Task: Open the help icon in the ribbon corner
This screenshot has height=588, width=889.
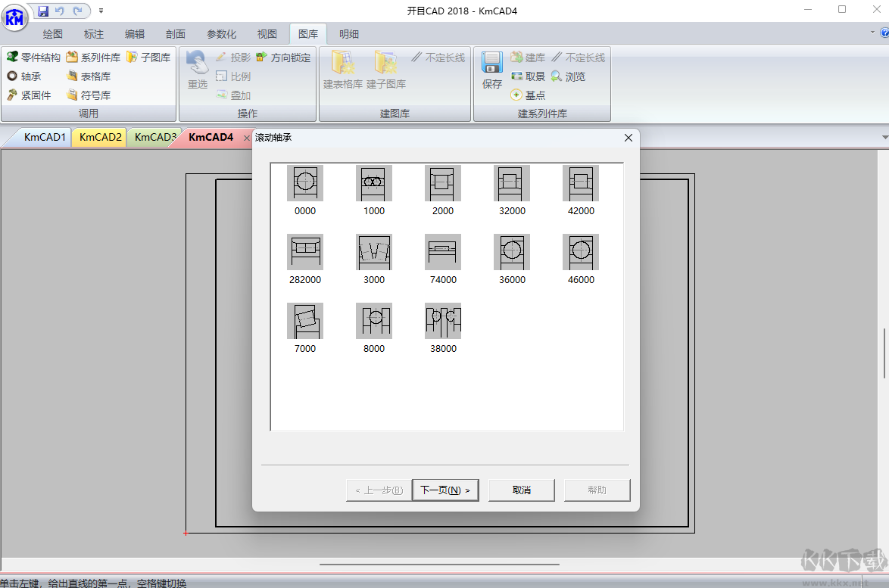Action: [x=884, y=33]
